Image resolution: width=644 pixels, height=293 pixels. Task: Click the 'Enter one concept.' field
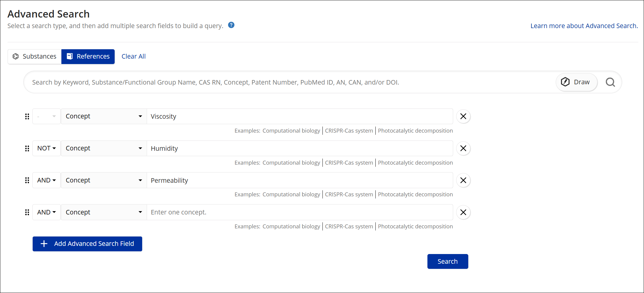coord(300,212)
